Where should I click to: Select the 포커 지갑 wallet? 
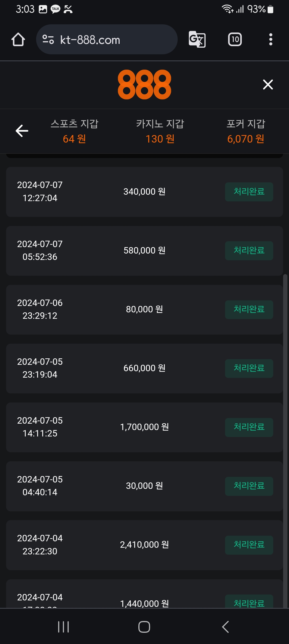coord(246,131)
